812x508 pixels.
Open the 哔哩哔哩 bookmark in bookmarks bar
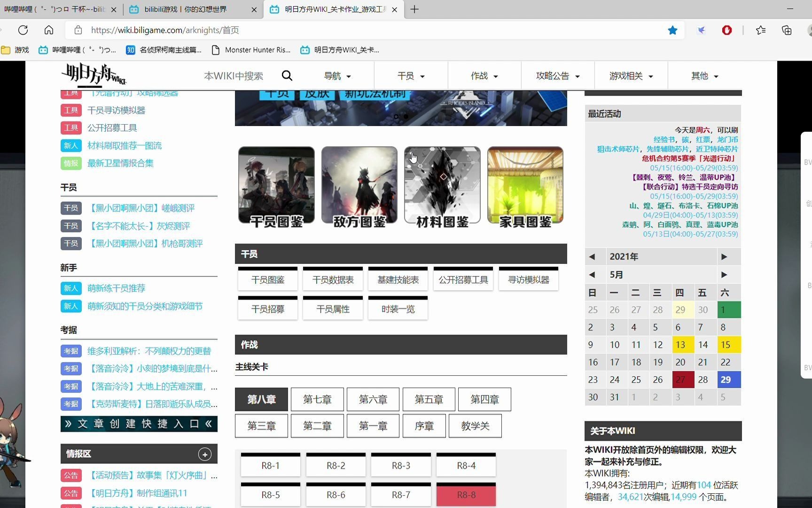click(77, 50)
